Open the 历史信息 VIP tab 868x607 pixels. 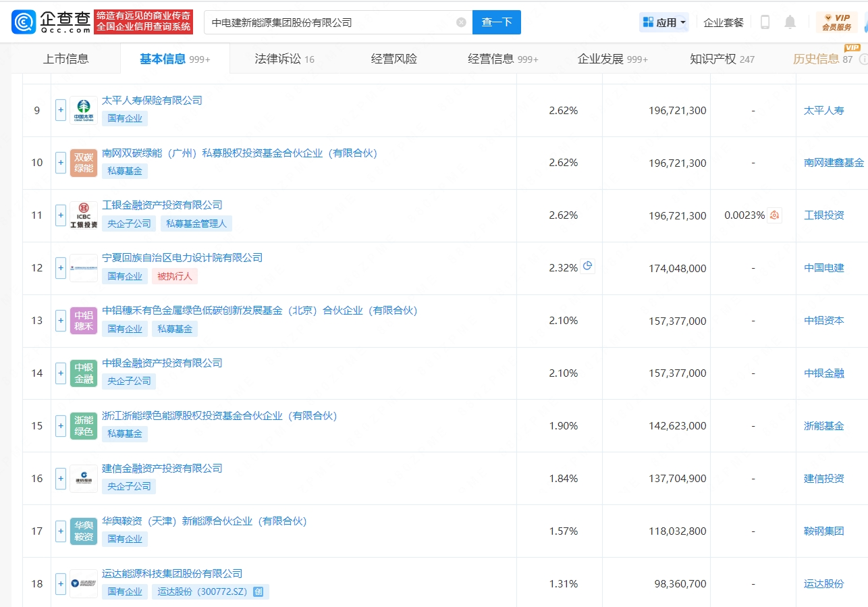823,59
